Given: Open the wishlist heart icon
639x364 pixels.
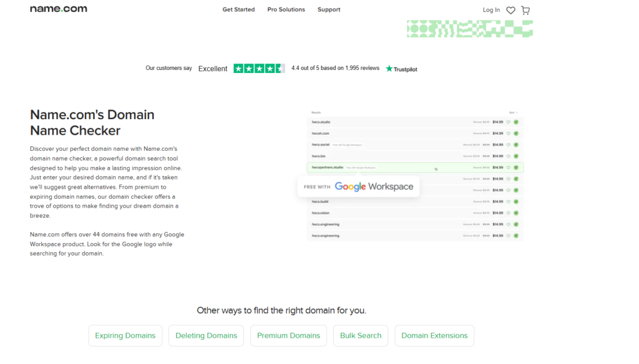Looking at the screenshot, I should (x=510, y=10).
